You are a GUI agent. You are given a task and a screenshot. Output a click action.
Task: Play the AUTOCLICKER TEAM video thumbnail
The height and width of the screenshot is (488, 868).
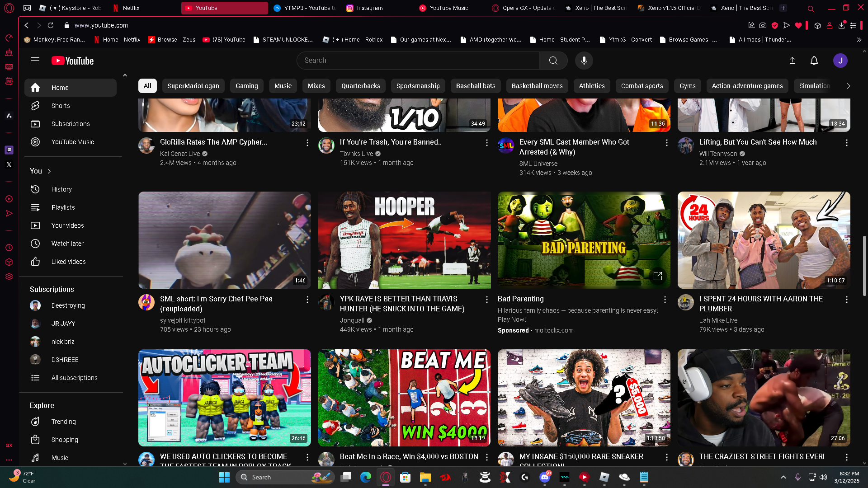pyautogui.click(x=225, y=398)
